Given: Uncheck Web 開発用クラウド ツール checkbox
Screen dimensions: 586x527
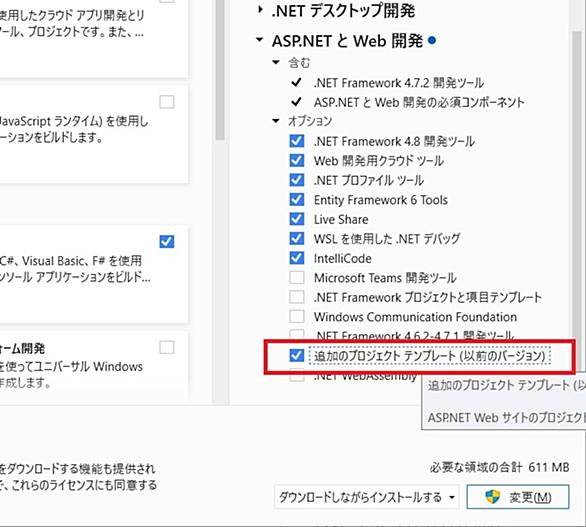Looking at the screenshot, I should pos(297,160).
